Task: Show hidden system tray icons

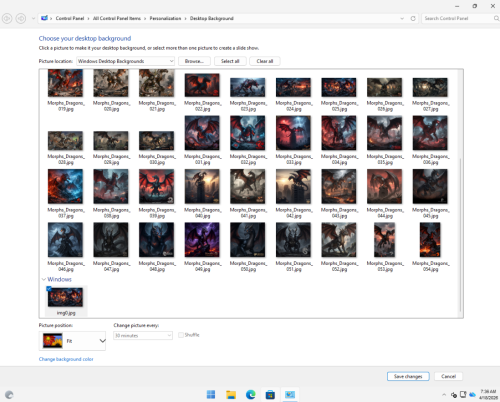Action: click(444, 395)
